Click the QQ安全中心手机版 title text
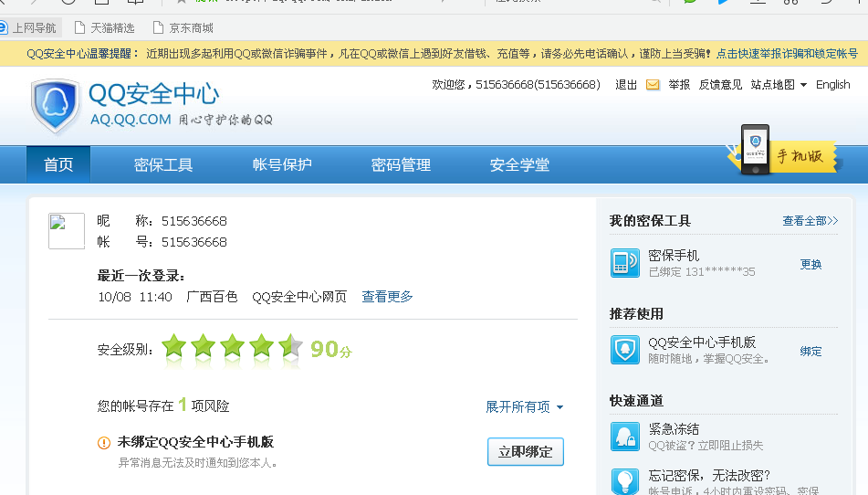Screen dimensions: 868x495 click(702, 342)
